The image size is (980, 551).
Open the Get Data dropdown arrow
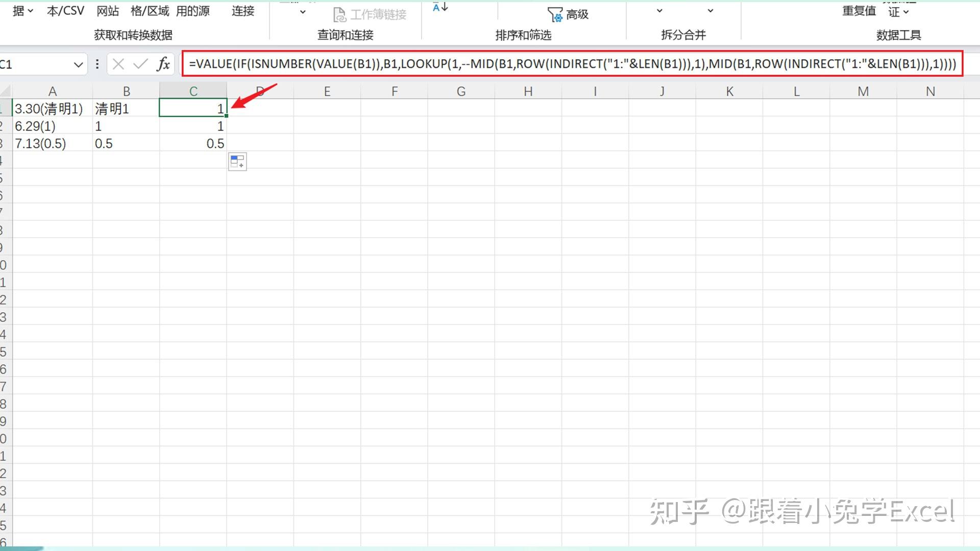(30, 11)
